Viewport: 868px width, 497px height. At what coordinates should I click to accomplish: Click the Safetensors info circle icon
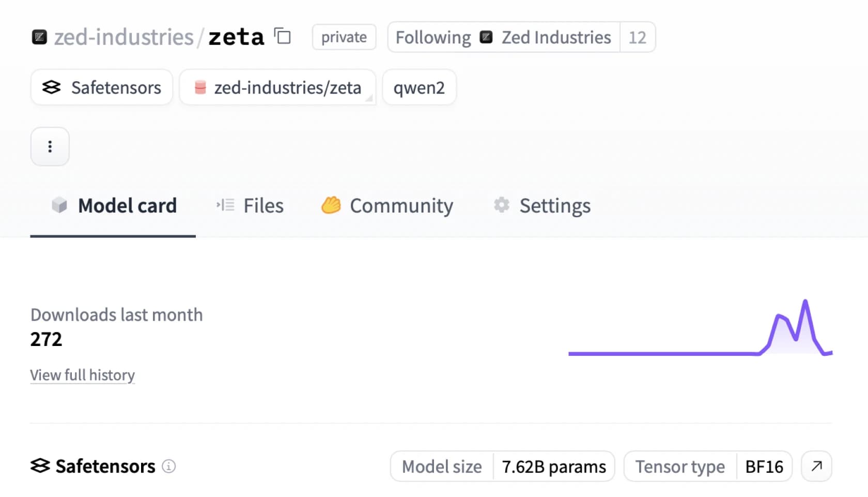[x=169, y=466]
